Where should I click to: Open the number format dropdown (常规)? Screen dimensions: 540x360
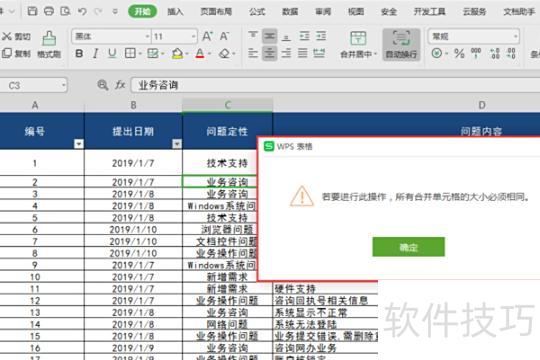(x=516, y=36)
